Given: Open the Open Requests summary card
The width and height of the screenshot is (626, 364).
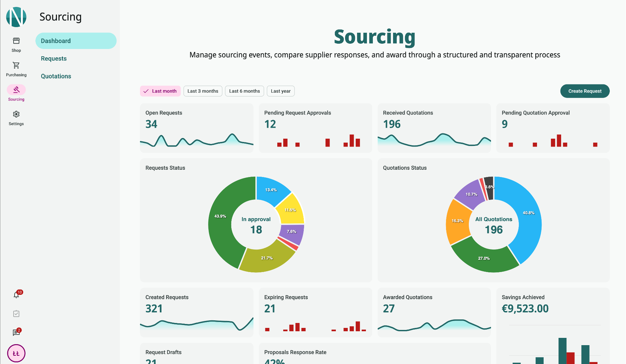Looking at the screenshot, I should point(197,128).
